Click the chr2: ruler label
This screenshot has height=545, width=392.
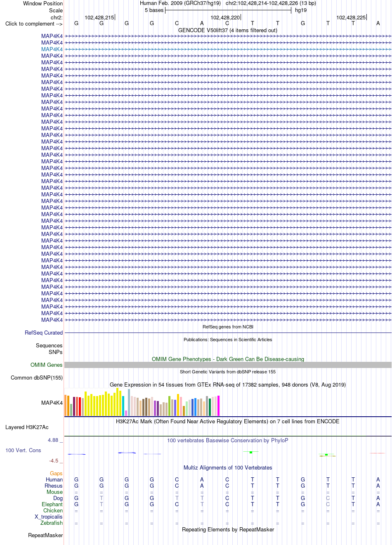(x=57, y=17)
